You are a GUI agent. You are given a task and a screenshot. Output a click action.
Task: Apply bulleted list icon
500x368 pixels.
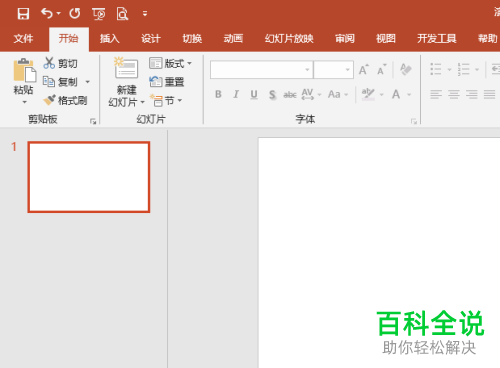[436, 69]
